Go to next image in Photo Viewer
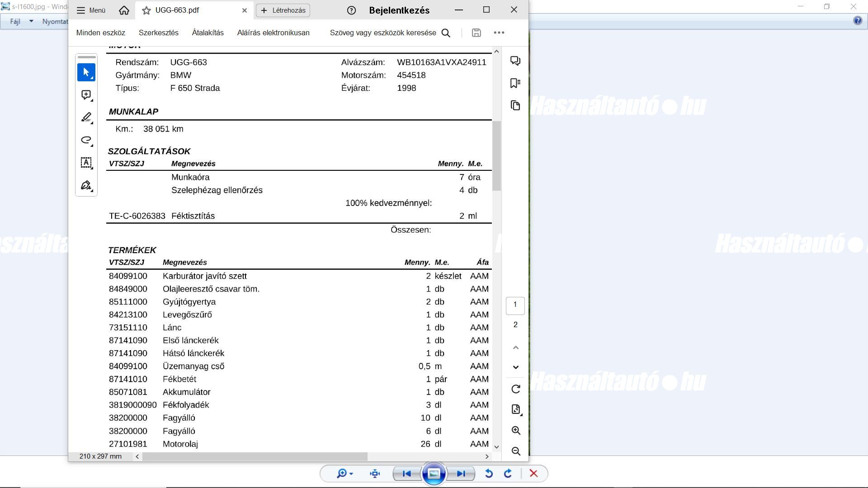 [461, 474]
